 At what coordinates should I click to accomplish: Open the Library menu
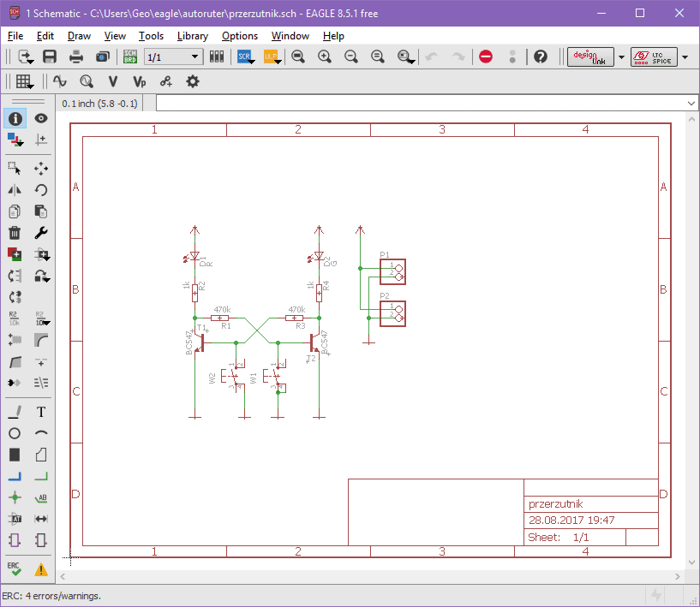tap(192, 36)
